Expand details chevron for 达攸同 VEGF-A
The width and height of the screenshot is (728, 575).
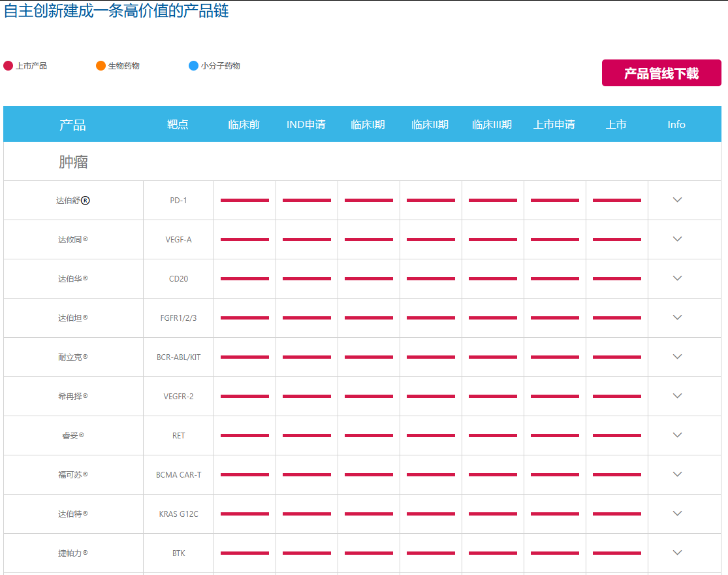click(677, 239)
